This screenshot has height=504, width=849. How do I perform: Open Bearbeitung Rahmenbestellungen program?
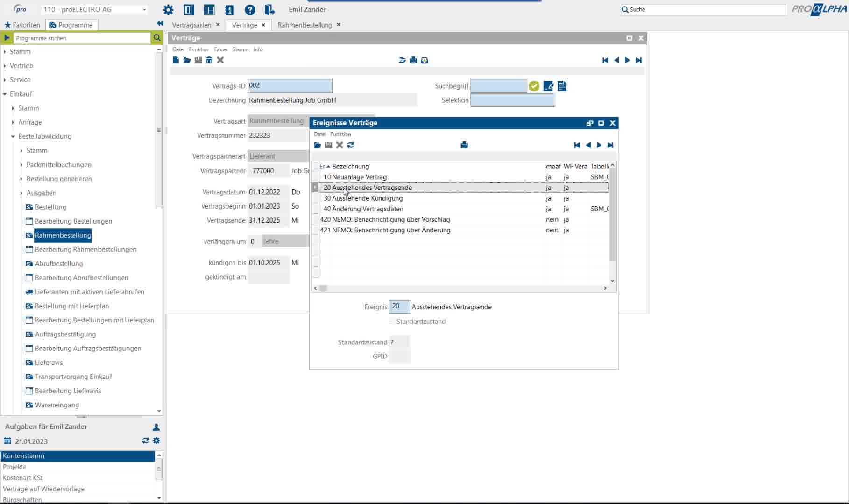point(85,250)
